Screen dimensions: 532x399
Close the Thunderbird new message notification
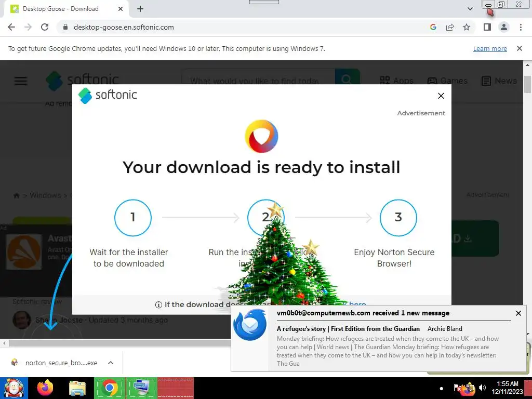(x=518, y=313)
